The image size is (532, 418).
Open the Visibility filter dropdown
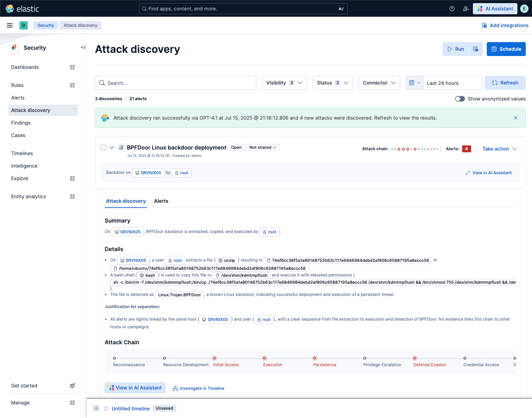(x=284, y=83)
